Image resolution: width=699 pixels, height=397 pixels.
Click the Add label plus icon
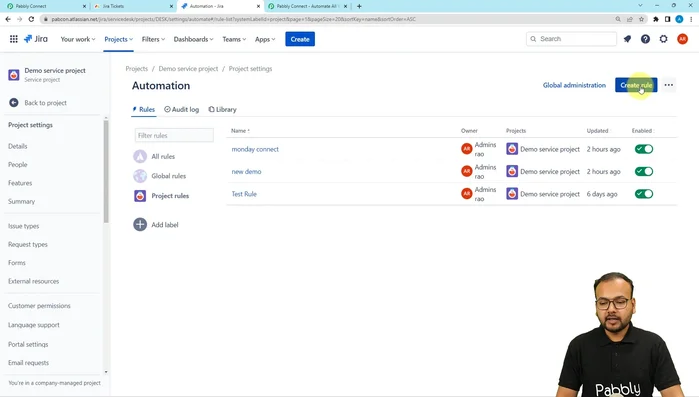pyautogui.click(x=140, y=225)
